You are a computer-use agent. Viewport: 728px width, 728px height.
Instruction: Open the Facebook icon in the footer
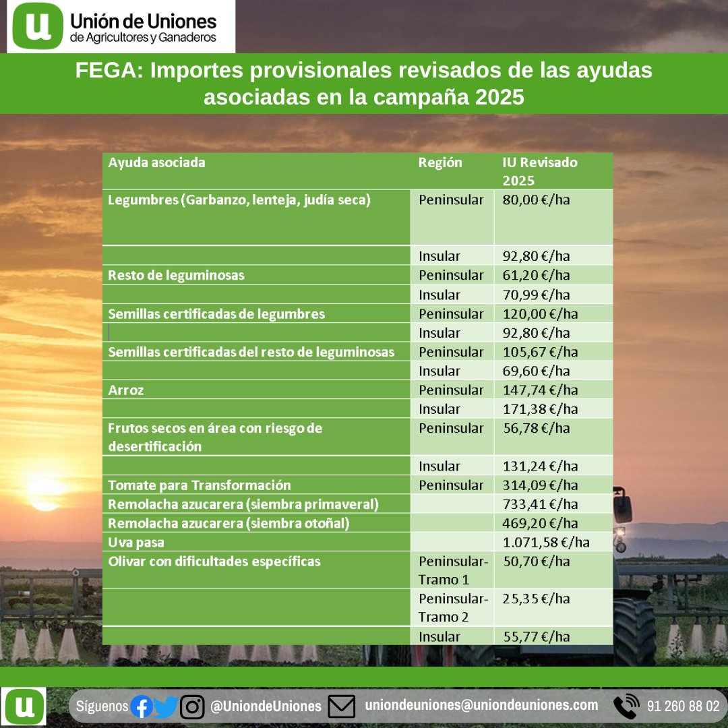coord(141,706)
